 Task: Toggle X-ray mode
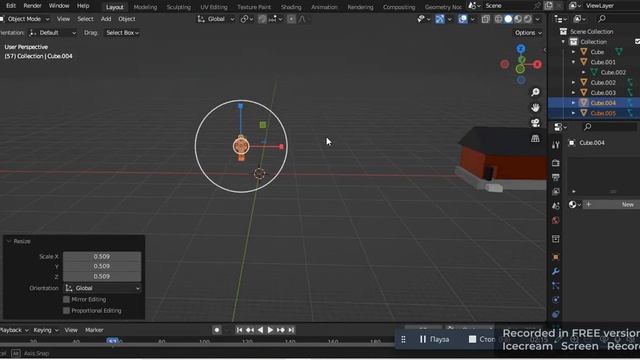485,19
